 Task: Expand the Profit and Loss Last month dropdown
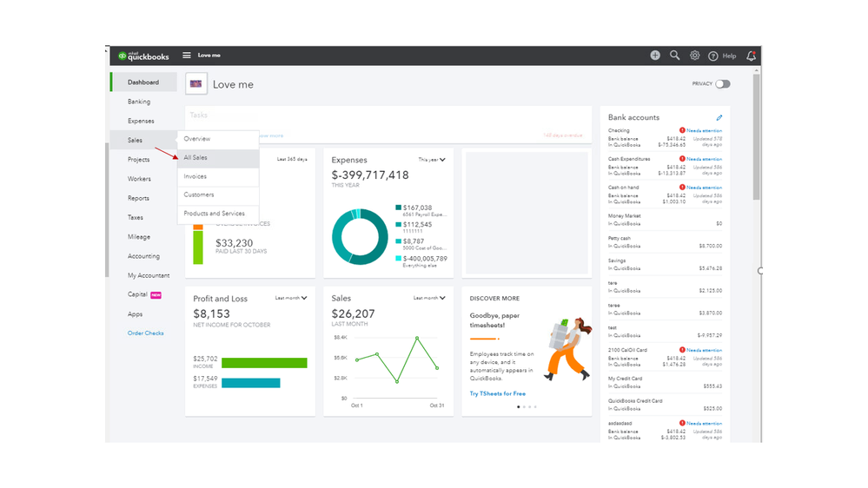291,298
